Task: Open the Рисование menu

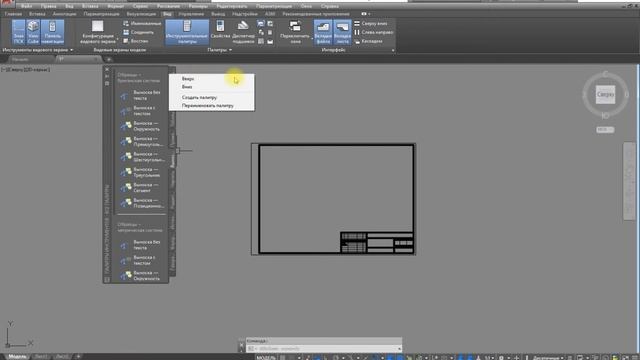Action: pyautogui.click(x=168, y=6)
